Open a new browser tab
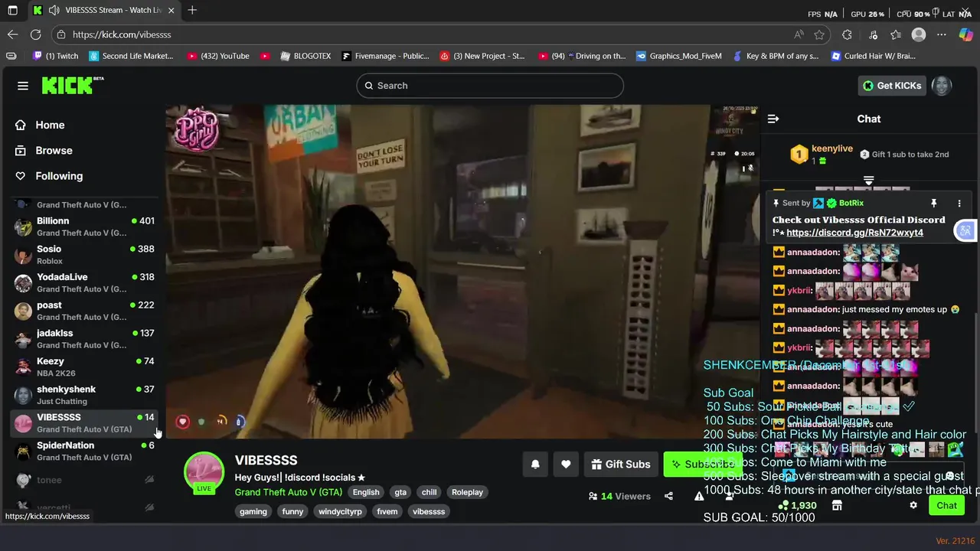 [x=192, y=10]
